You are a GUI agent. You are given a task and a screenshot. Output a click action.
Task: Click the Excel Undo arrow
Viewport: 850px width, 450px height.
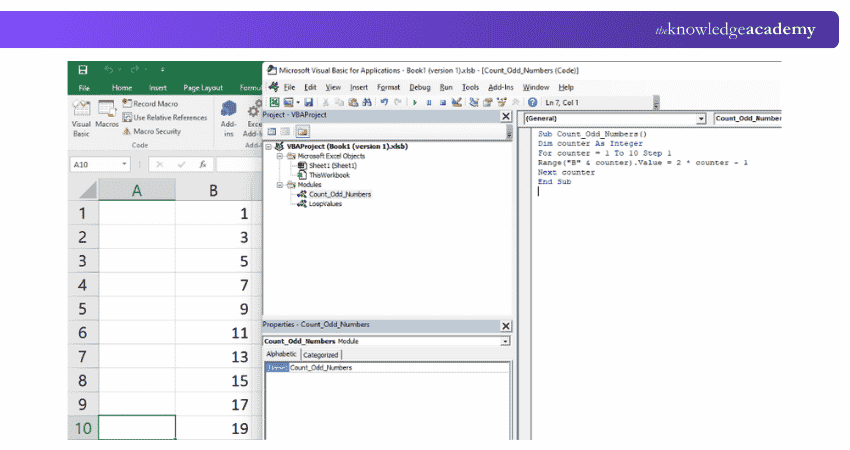click(x=109, y=69)
